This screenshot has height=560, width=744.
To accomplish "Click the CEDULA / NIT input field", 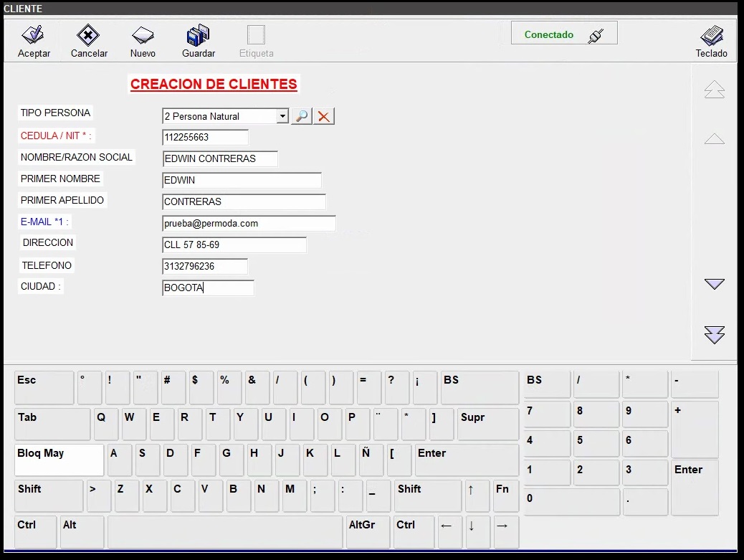I will coord(205,137).
